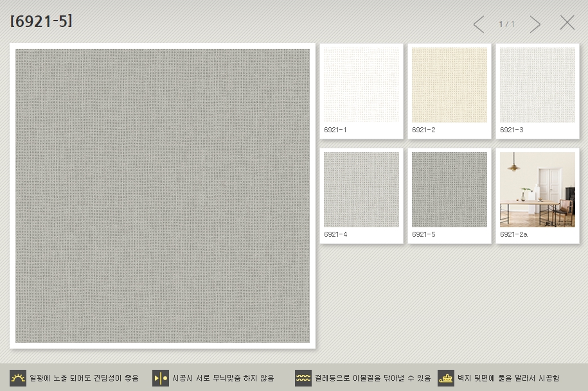Select the white 6921-1 swatch thumbnail
The width and height of the screenshot is (588, 391).
(x=361, y=85)
